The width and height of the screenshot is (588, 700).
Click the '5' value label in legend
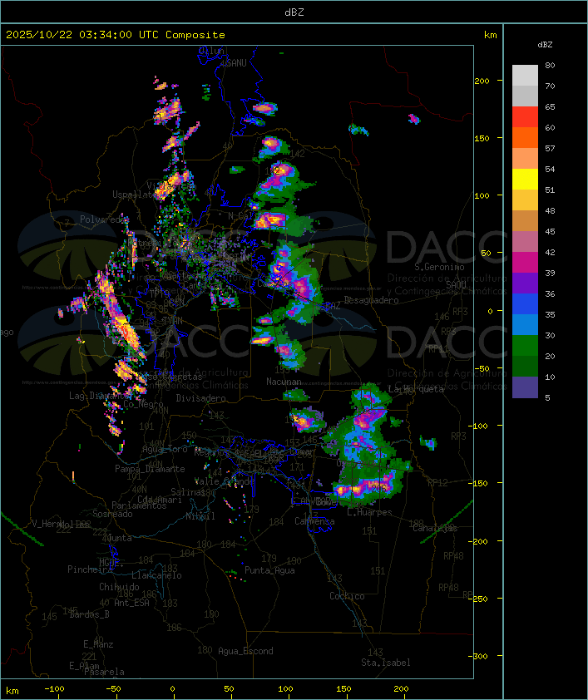[547, 397]
